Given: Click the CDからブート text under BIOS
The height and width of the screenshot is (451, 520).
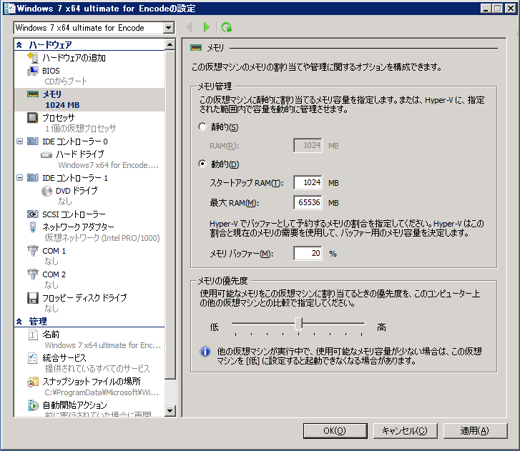Looking at the screenshot, I should coord(66,81).
